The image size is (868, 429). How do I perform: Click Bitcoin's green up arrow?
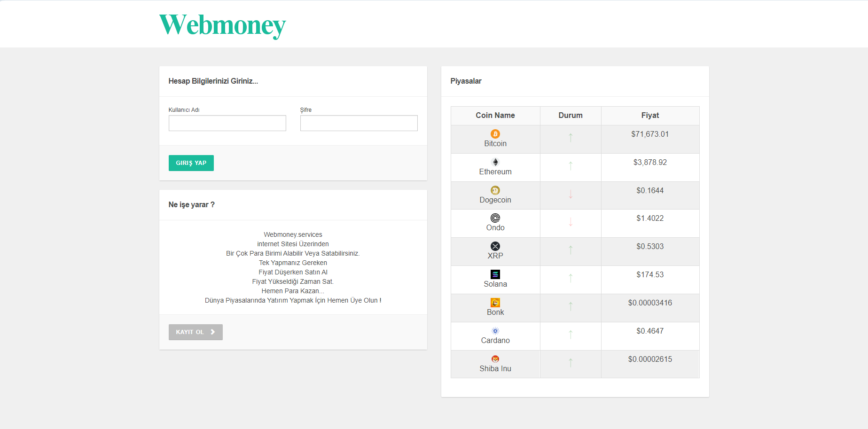tap(571, 137)
